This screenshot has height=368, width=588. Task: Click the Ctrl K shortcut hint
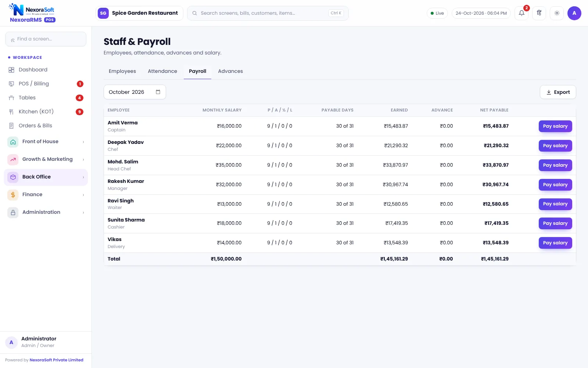336,13
